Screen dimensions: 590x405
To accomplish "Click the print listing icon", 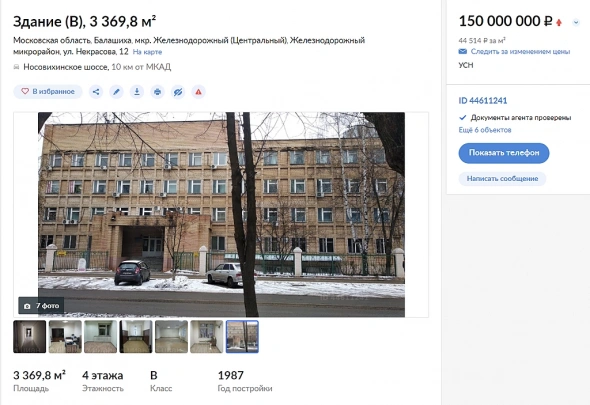I will coord(157,92).
